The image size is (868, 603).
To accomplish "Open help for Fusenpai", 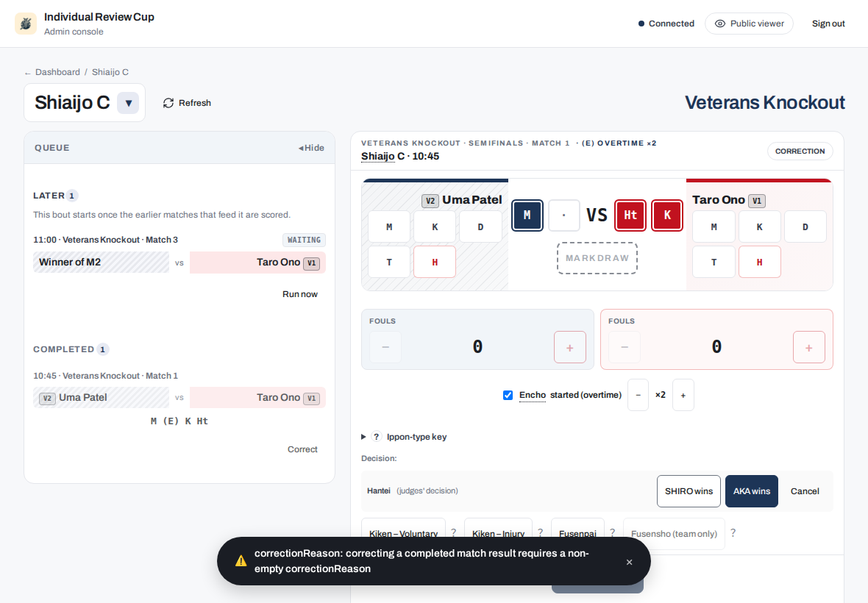I will [612, 532].
